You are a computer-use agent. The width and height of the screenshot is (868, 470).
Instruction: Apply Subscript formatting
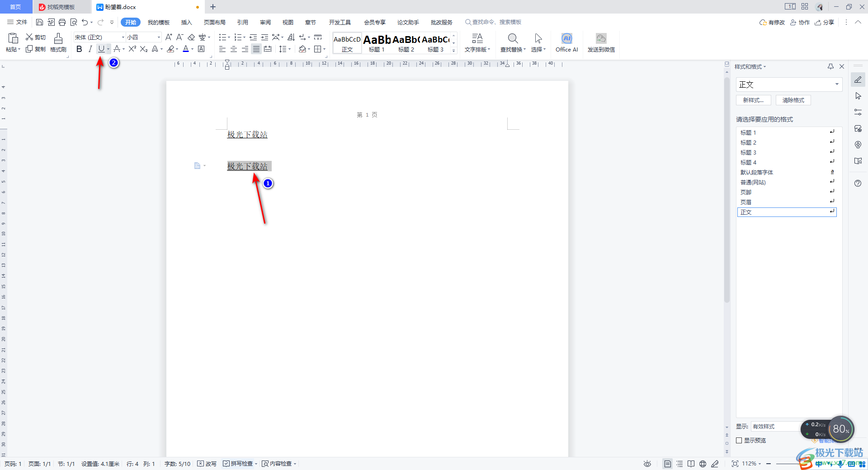click(144, 49)
